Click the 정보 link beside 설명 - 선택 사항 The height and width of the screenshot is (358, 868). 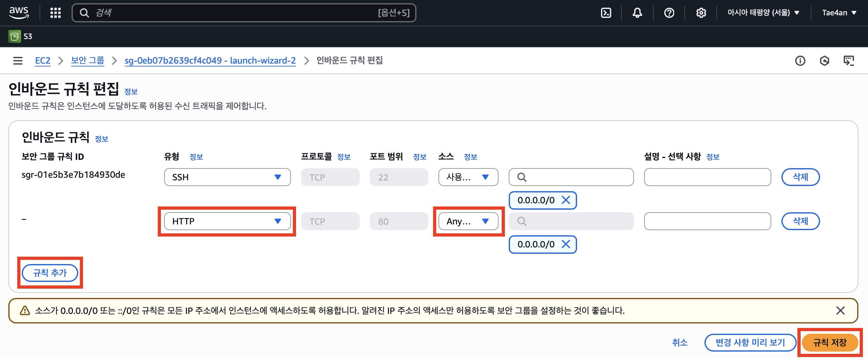tap(713, 157)
